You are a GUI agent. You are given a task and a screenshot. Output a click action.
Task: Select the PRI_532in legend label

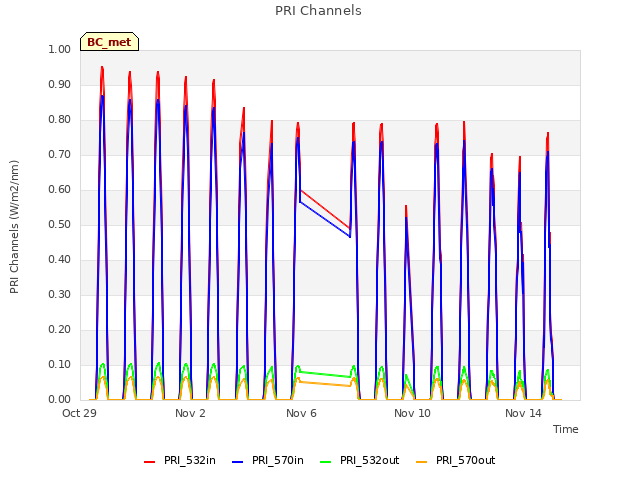190,460
